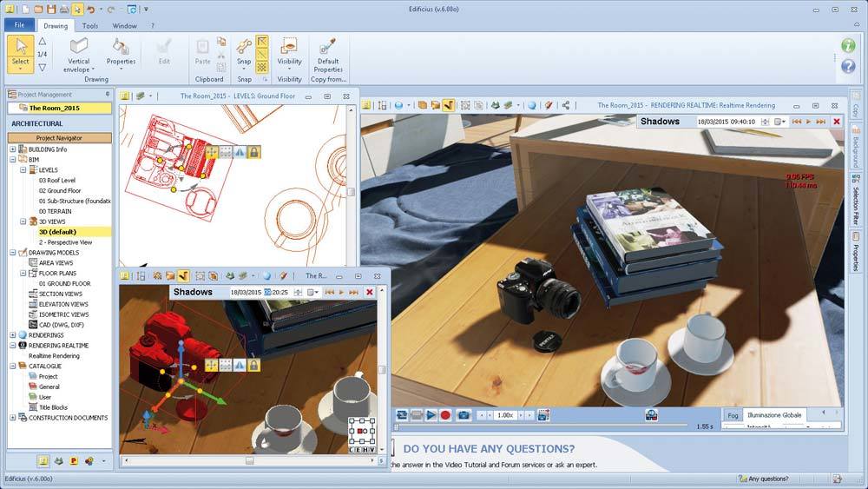Click the Any questions? status bar link

pyautogui.click(x=768, y=479)
